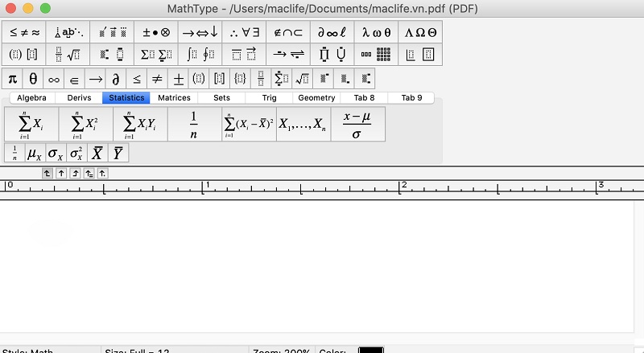Open the fraction and radical templates palette
The height and width of the screenshot is (353, 644).
pos(68,54)
